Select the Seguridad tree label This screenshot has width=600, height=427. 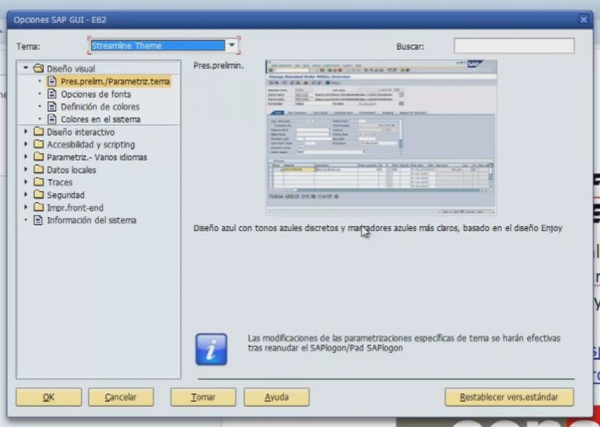click(x=65, y=195)
